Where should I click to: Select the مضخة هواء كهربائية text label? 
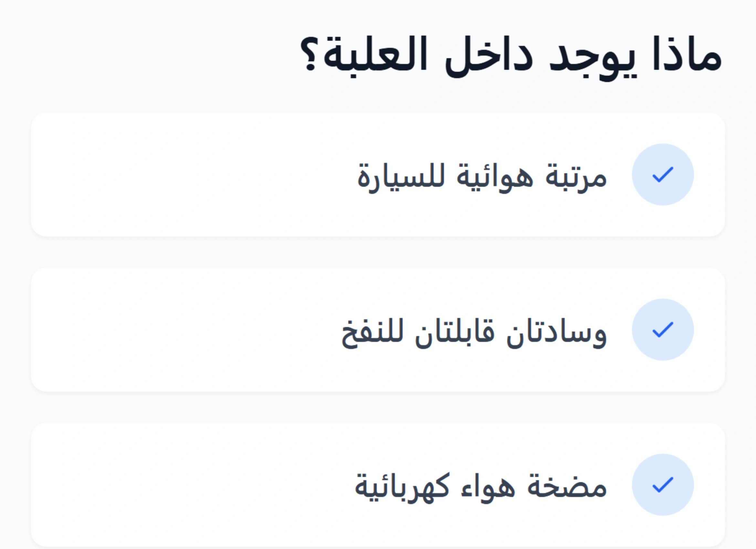point(480,487)
